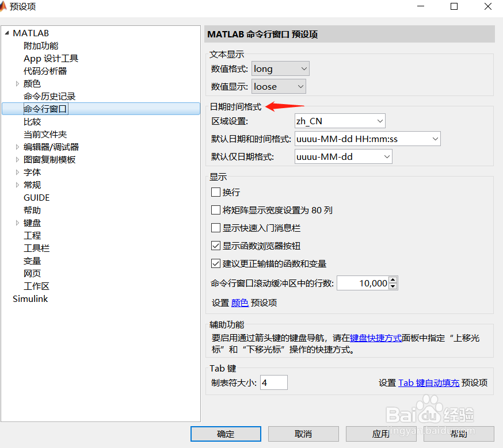This screenshot has width=503, height=448.
Task: Select 变量 in the tree
Action: pos(32,261)
